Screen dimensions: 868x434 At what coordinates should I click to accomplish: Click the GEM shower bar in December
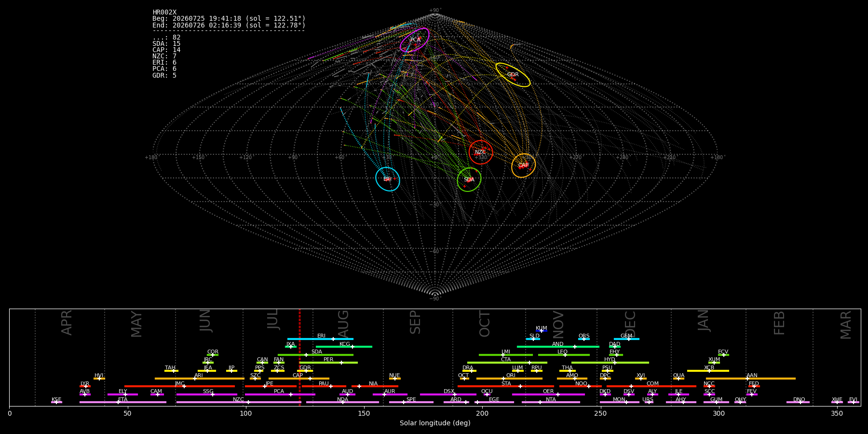click(x=626, y=339)
